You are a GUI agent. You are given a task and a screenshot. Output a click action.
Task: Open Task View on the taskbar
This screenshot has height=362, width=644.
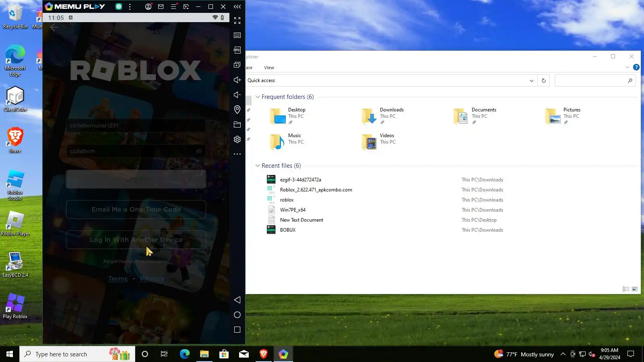pyautogui.click(x=164, y=354)
